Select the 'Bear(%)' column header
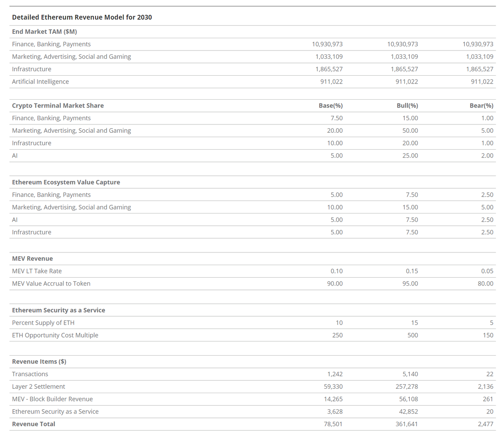 tap(481, 106)
